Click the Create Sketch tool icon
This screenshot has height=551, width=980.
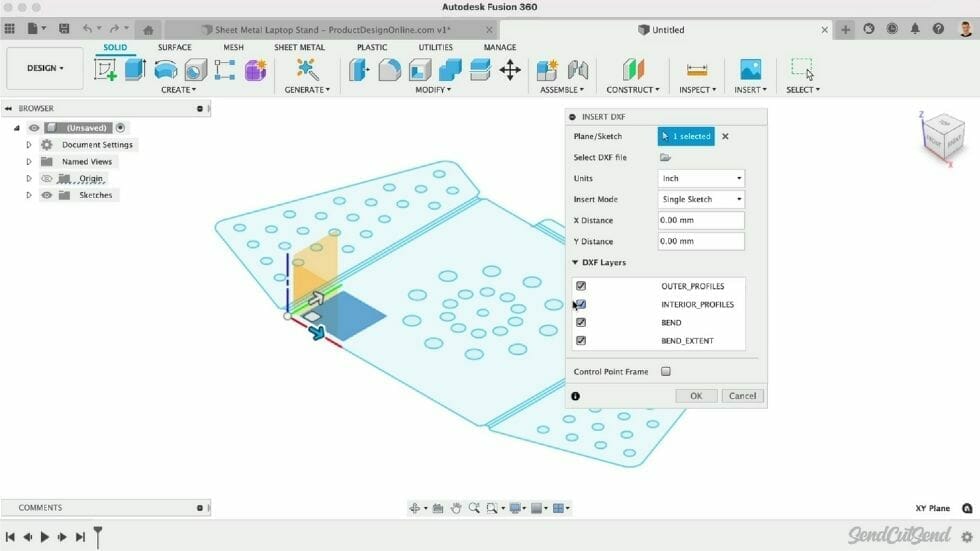pos(105,69)
